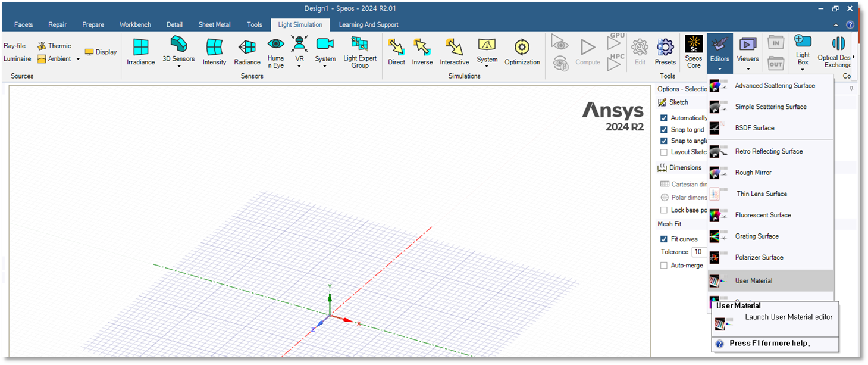Expand the Ambient source dropdown arrow

(x=78, y=59)
